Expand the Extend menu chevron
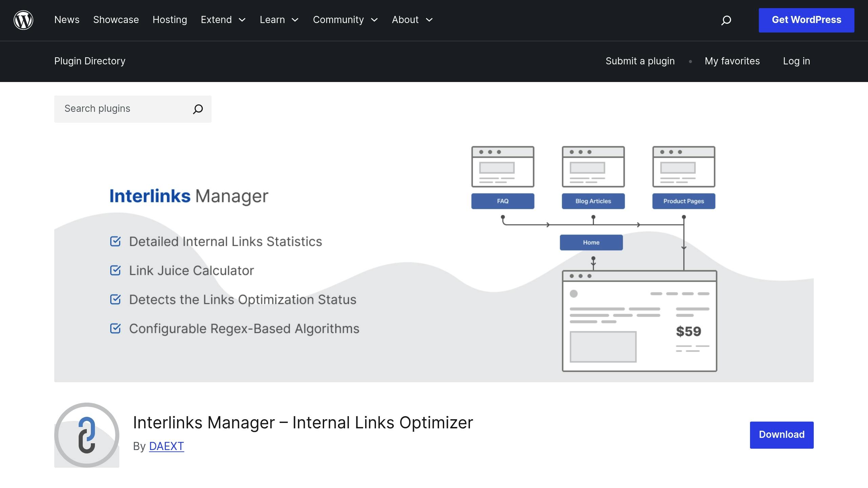 click(x=242, y=20)
